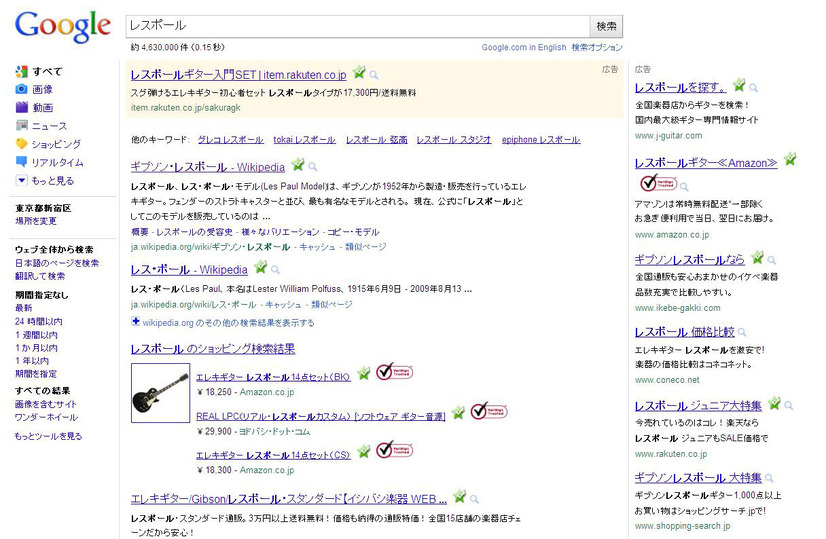Click green star icon beside ギブソンレスポールなら ad
The image size is (826, 539).
click(x=758, y=257)
